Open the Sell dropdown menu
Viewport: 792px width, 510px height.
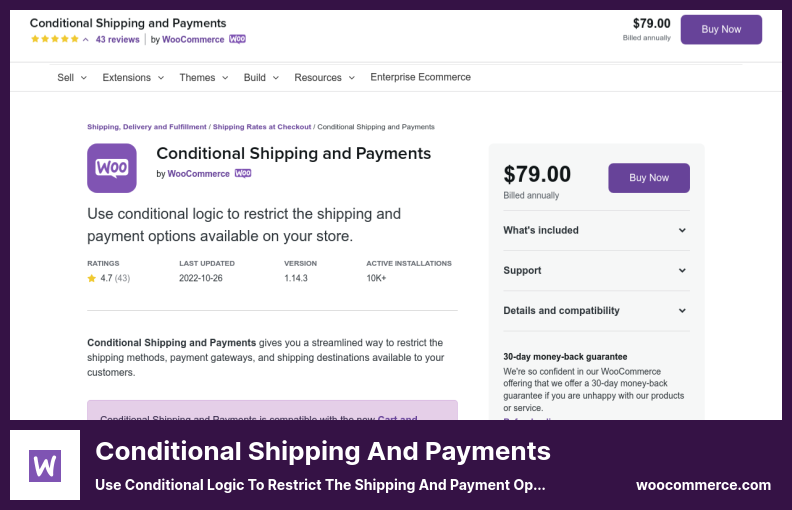coord(72,77)
